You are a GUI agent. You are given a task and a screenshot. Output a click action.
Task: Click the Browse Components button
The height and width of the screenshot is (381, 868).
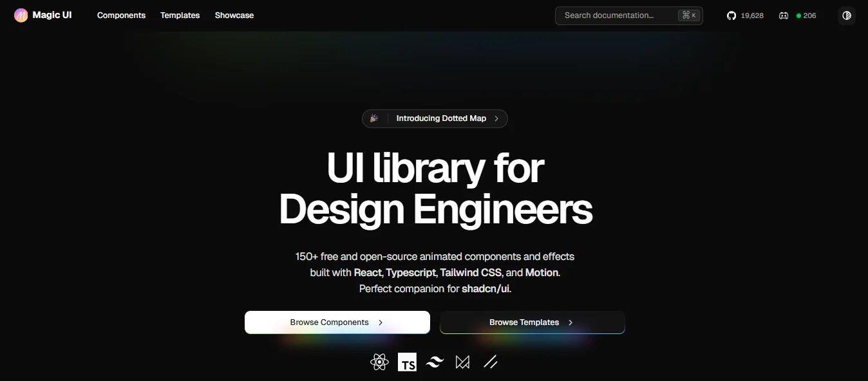click(329, 322)
